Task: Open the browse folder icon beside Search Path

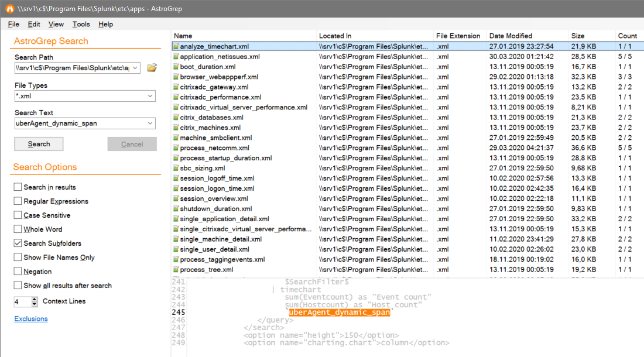Action: (152, 68)
